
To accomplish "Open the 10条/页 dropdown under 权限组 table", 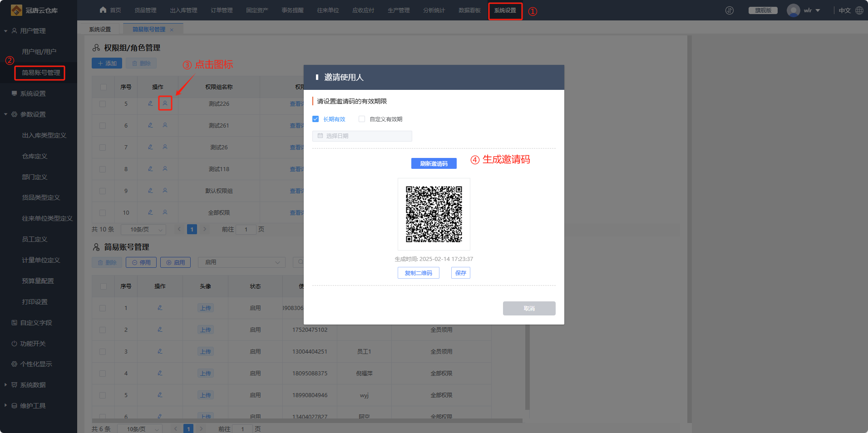I will pos(143,230).
